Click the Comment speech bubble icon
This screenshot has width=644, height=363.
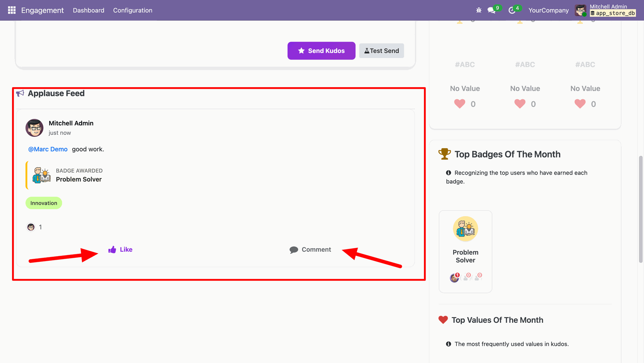click(x=294, y=250)
